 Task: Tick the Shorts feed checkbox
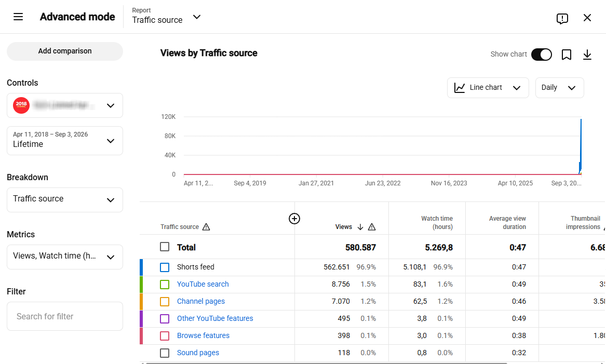coord(165,267)
